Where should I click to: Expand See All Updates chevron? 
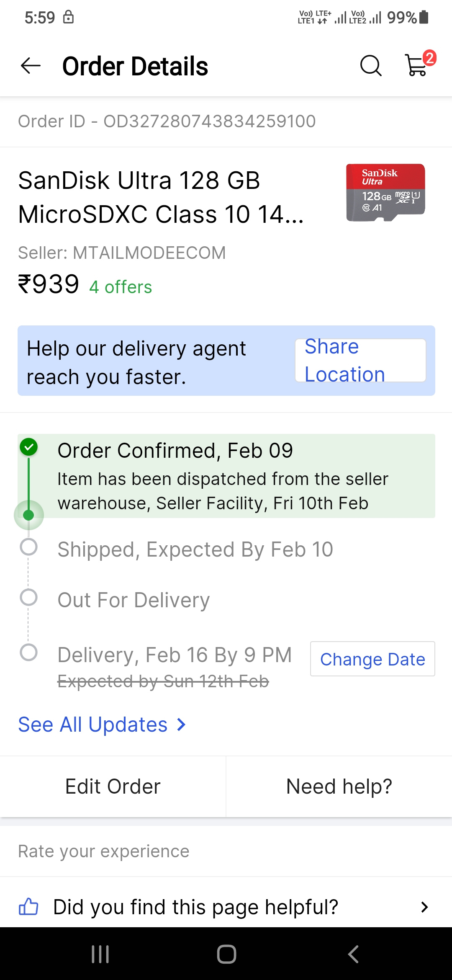click(x=181, y=725)
